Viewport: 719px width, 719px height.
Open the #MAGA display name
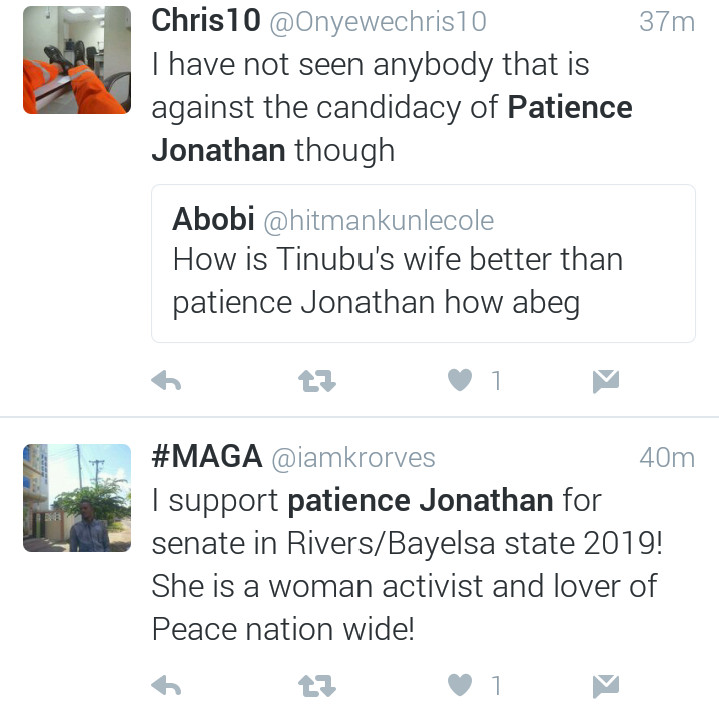207,457
